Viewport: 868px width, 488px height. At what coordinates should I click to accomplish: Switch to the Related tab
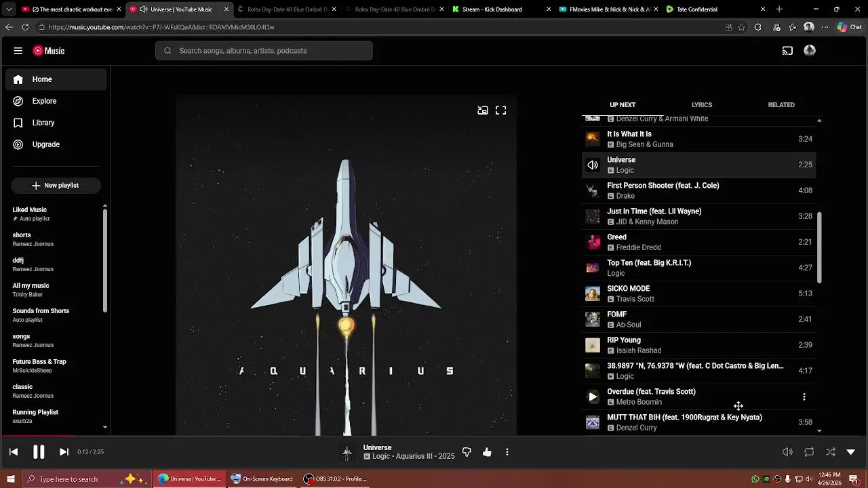[781, 105]
